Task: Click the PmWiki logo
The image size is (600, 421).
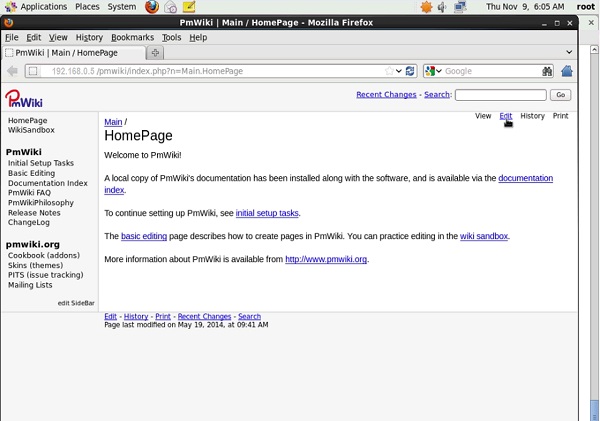Action: pos(24,99)
